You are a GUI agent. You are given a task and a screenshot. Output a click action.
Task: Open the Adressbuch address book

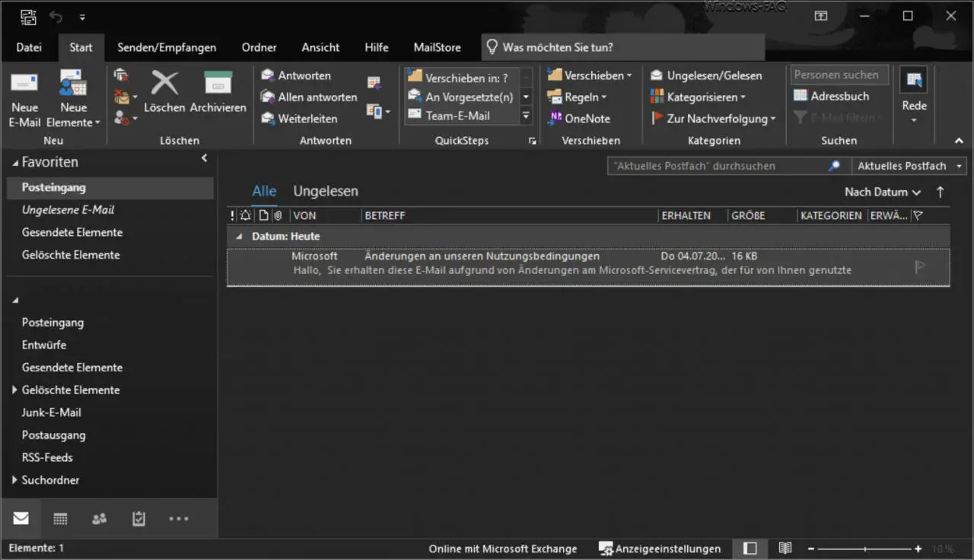coord(831,96)
